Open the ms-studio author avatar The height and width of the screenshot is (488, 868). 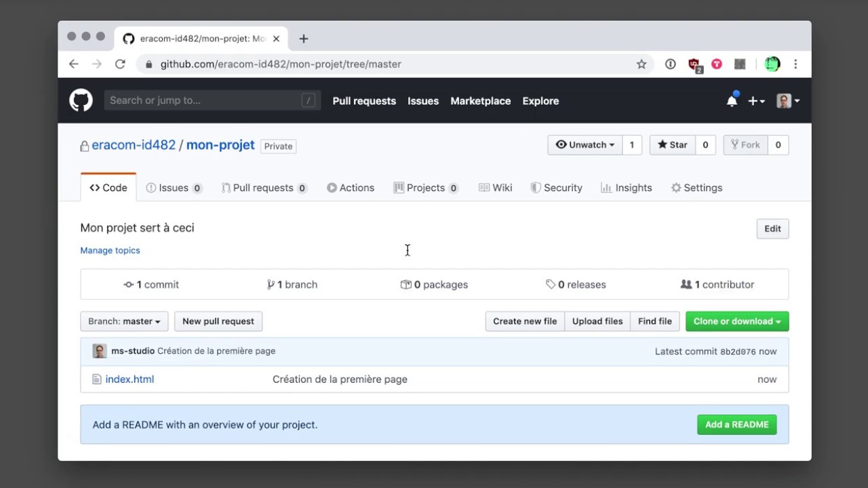pyautogui.click(x=100, y=351)
